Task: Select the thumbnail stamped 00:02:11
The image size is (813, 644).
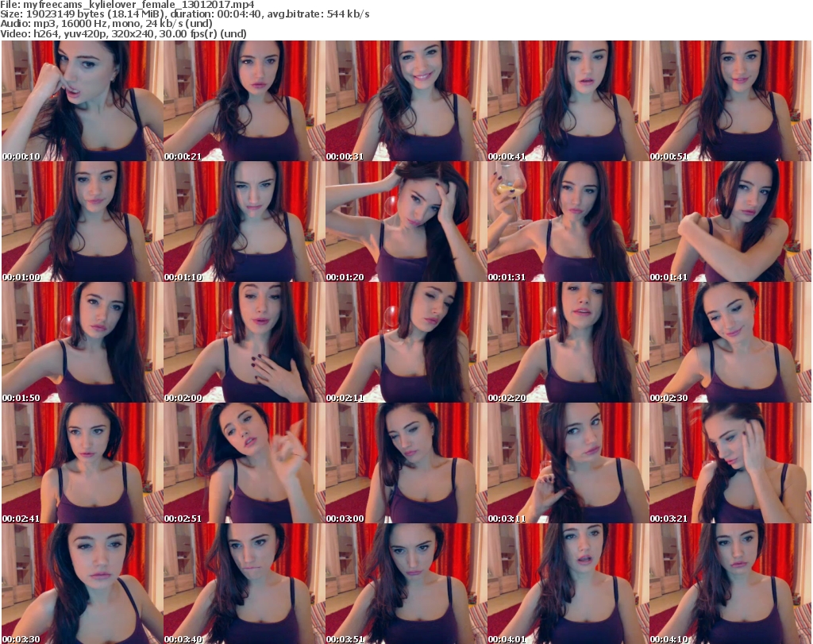Action: [x=406, y=343]
